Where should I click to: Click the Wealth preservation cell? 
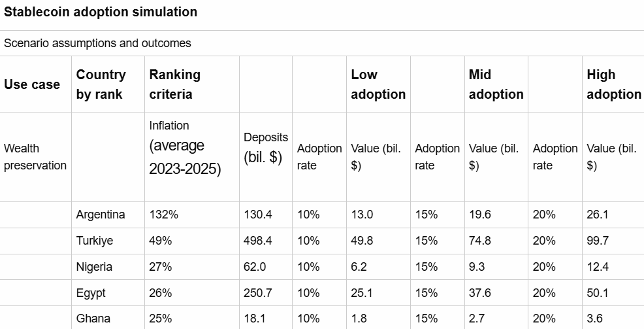pos(35,157)
